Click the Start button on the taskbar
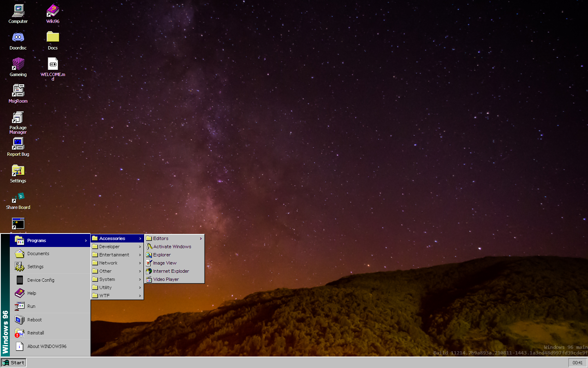Viewport: 588px width, 368px height. [x=13, y=363]
